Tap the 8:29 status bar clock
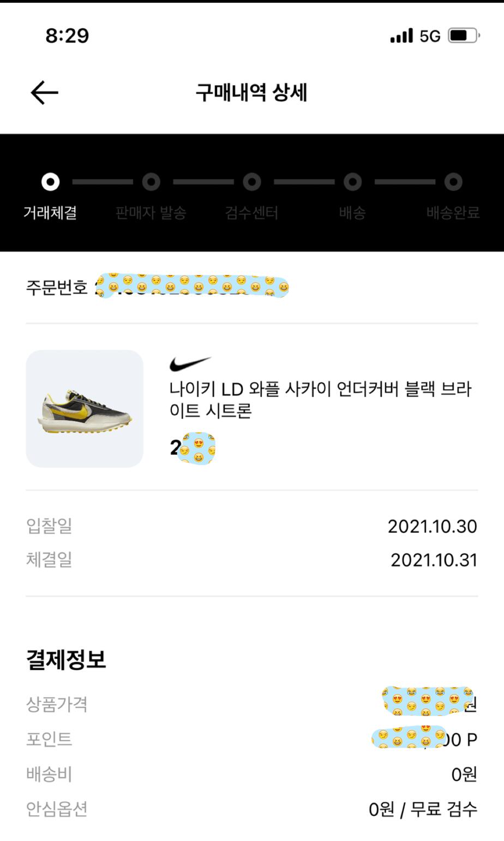Image resolution: width=504 pixels, height=841 pixels. (67, 36)
